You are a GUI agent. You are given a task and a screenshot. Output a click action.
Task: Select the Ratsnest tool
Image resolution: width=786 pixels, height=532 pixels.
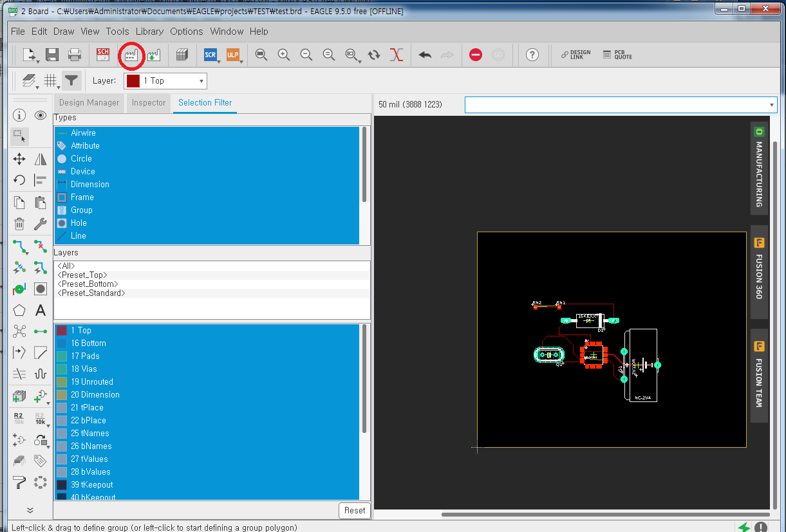19,331
